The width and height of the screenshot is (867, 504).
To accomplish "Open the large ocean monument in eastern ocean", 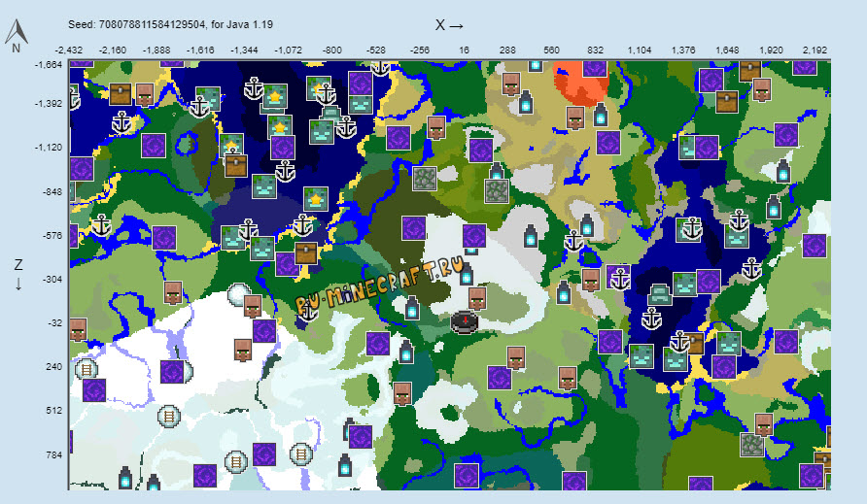I will point(659,294).
